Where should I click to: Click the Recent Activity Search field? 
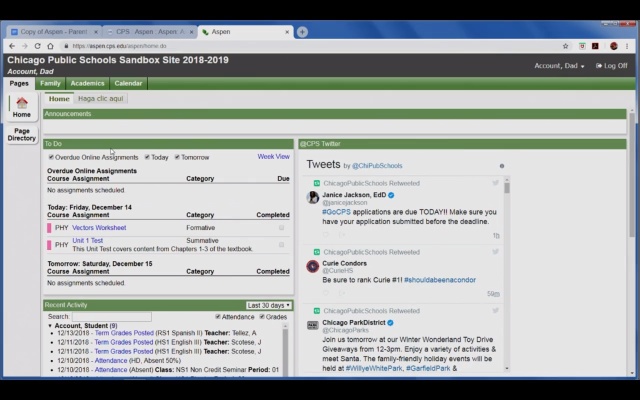pyautogui.click(x=112, y=317)
